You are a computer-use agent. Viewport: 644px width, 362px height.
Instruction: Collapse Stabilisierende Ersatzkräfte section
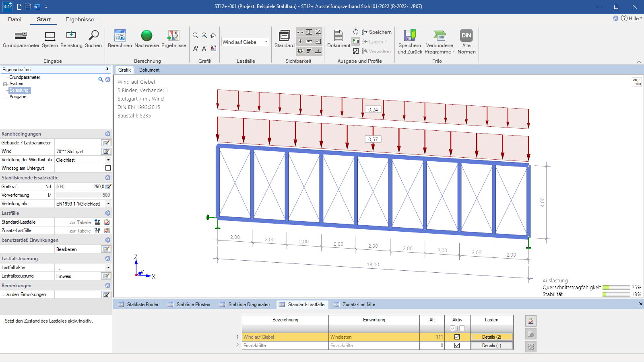tap(107, 178)
